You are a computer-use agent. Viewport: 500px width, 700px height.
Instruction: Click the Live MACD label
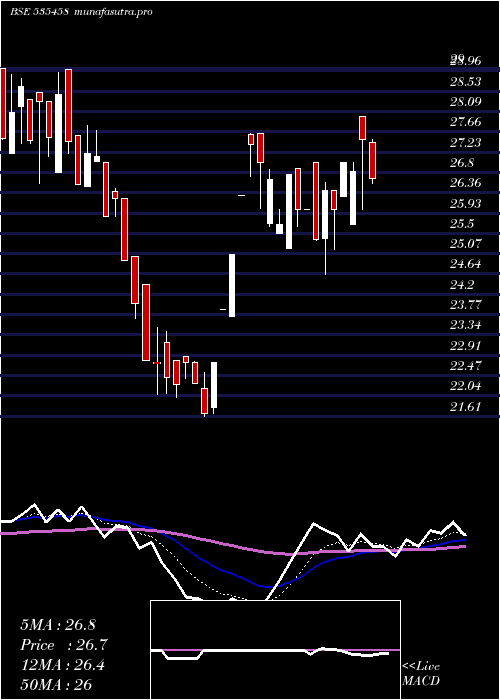421,673
